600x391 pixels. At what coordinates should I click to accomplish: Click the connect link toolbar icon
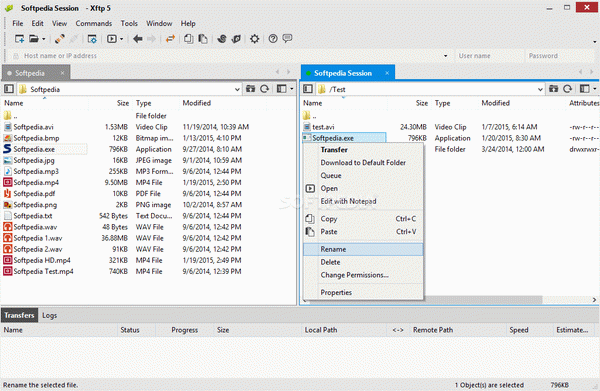click(59, 39)
